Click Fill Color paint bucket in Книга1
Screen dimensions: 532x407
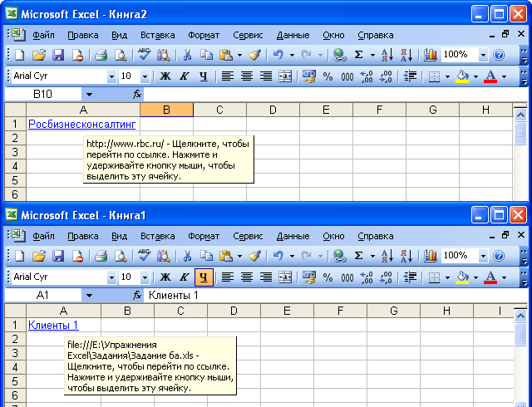click(x=462, y=277)
